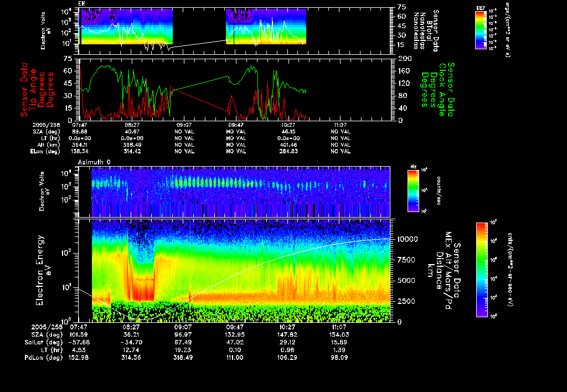
Task: Select SolLat value -57.68
Action: [79, 342]
